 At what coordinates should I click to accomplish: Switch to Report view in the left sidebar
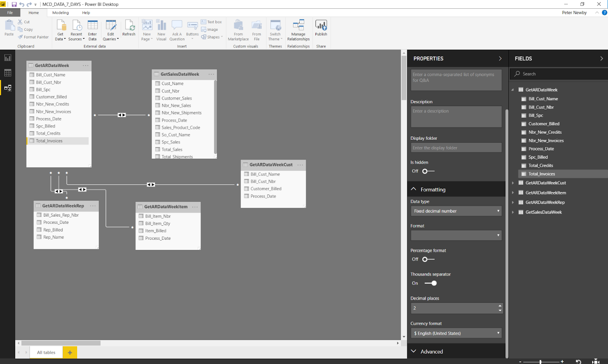[8, 58]
